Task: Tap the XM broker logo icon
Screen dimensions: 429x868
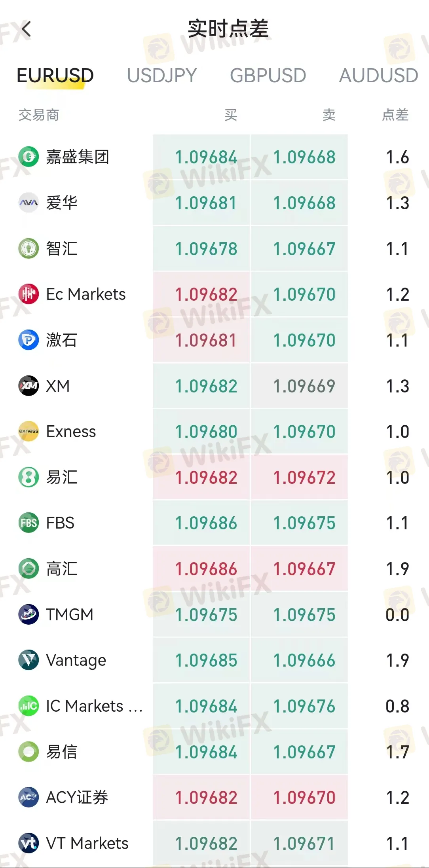Action: pyautogui.click(x=28, y=386)
